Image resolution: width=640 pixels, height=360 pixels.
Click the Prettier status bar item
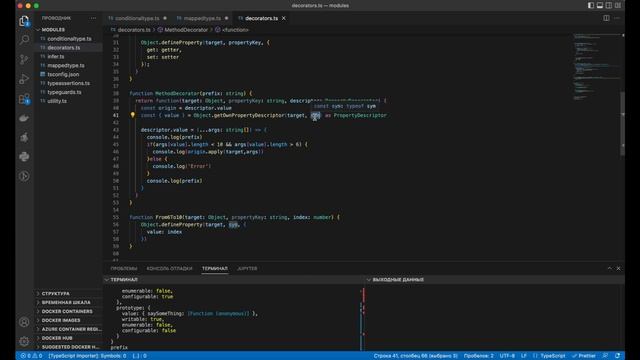click(584, 356)
